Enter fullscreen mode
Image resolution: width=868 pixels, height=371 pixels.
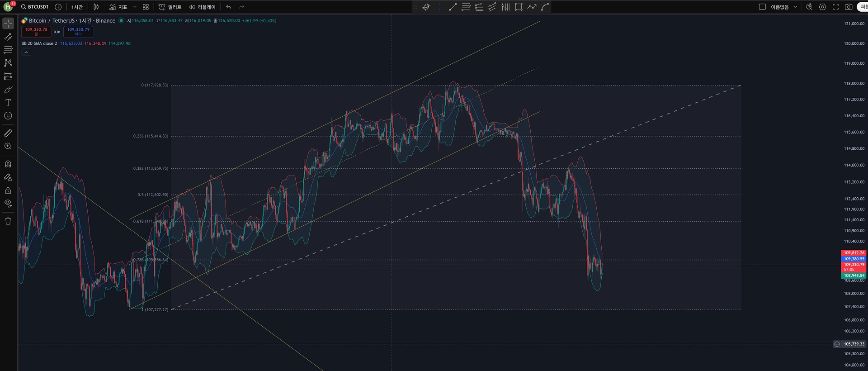tap(835, 7)
